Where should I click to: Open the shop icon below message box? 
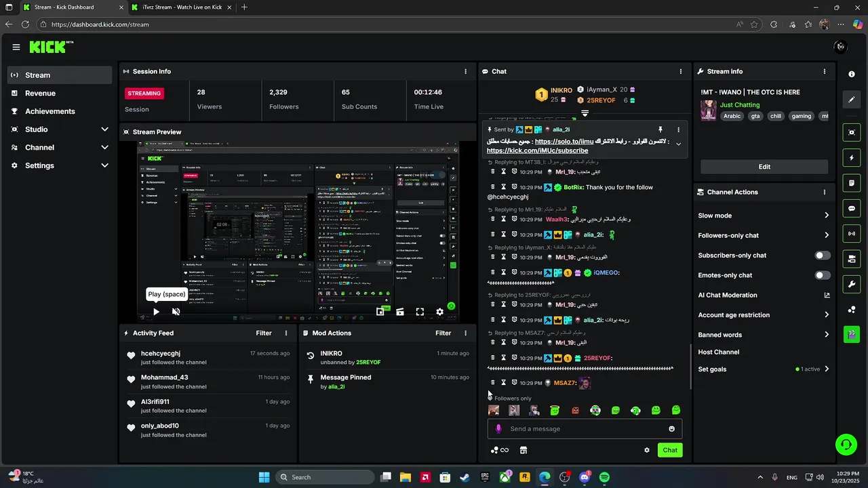pos(523,450)
